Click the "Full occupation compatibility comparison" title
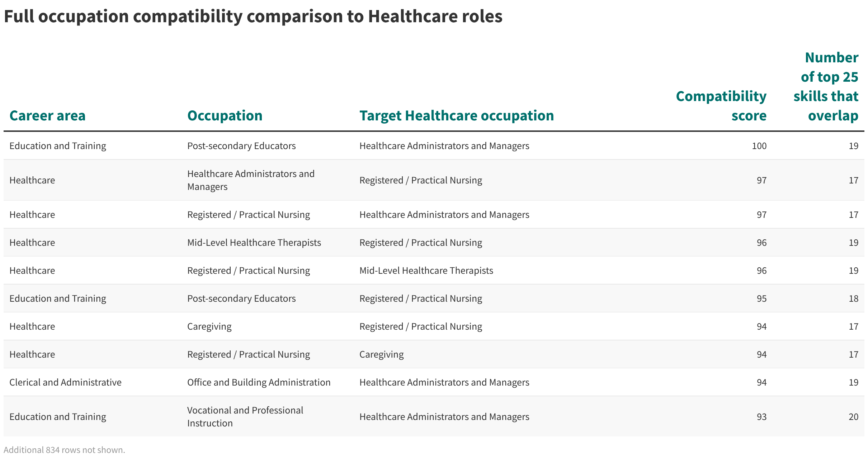This screenshot has width=868, height=473. tap(253, 16)
